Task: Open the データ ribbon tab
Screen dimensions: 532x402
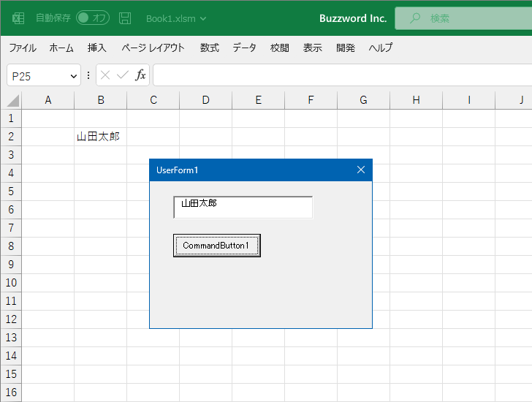Action: pos(244,48)
